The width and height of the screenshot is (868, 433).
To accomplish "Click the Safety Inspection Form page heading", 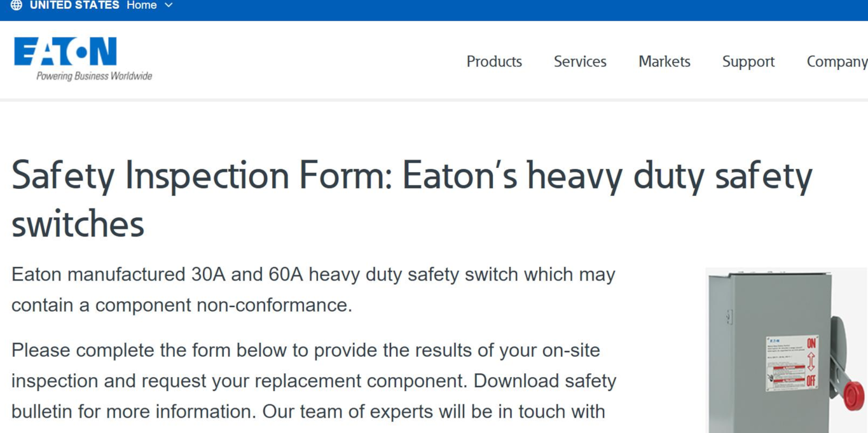I will pyautogui.click(x=412, y=197).
